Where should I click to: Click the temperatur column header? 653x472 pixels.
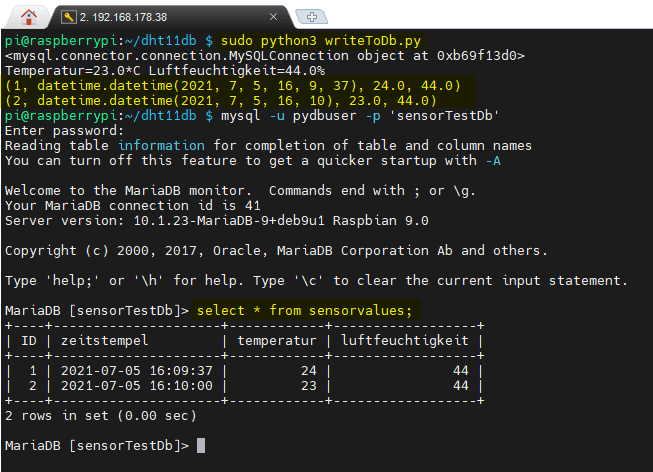point(277,342)
